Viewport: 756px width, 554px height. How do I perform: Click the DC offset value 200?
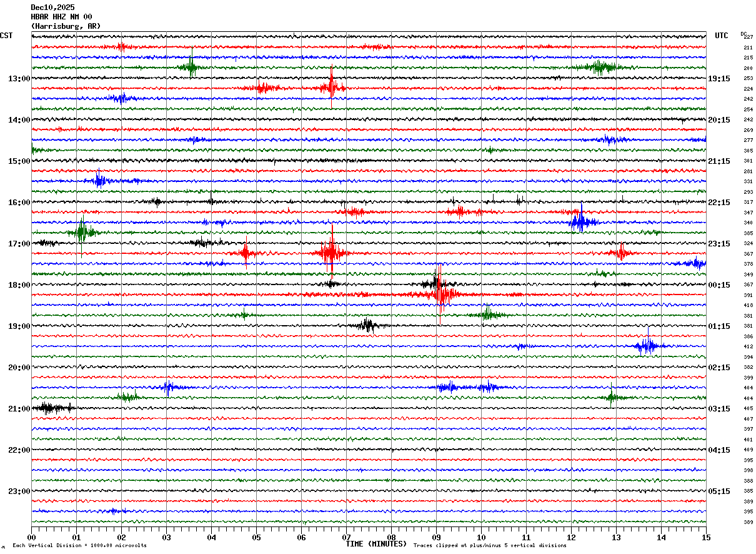point(748,68)
